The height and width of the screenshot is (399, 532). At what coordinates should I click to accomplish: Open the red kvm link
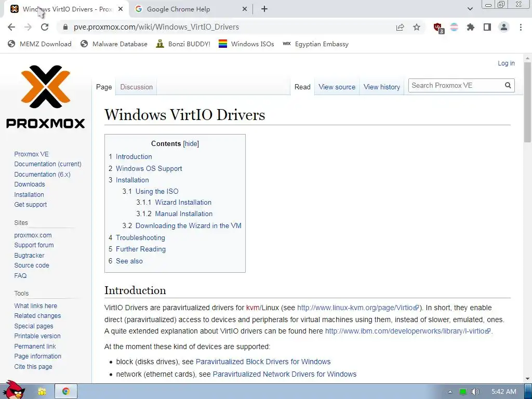[x=253, y=308]
